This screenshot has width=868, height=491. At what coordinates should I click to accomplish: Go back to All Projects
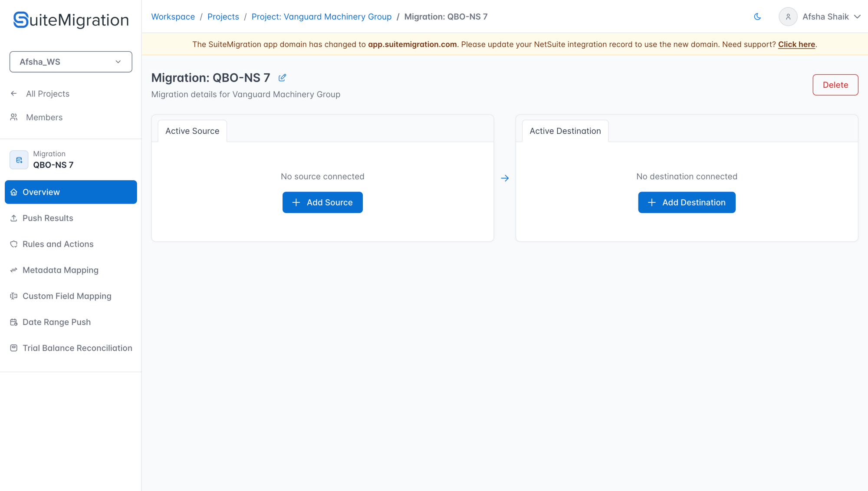[x=47, y=94]
